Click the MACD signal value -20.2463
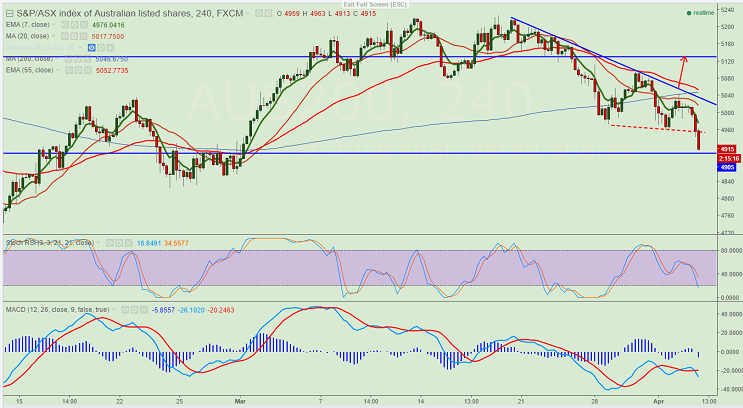 pyautogui.click(x=221, y=310)
